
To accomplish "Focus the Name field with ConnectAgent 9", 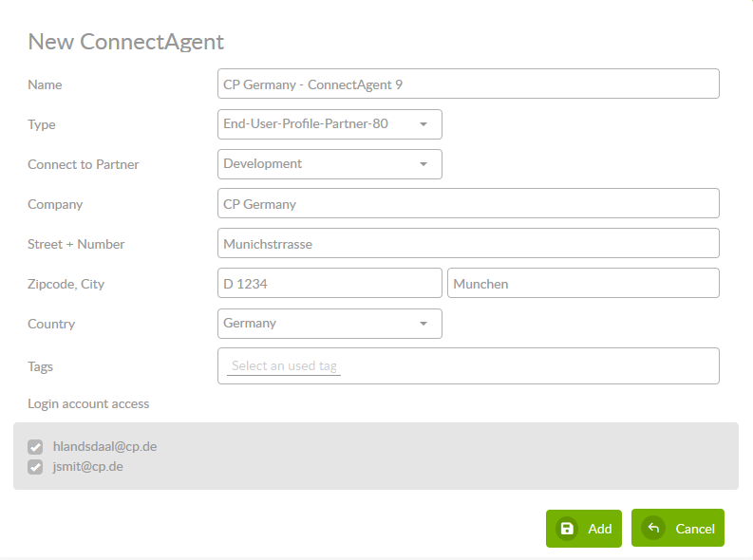I will pyautogui.click(x=468, y=84).
